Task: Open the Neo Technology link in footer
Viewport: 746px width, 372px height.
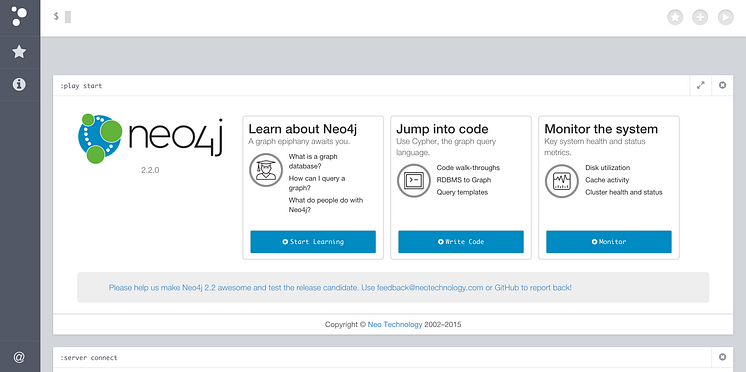Action: point(395,325)
